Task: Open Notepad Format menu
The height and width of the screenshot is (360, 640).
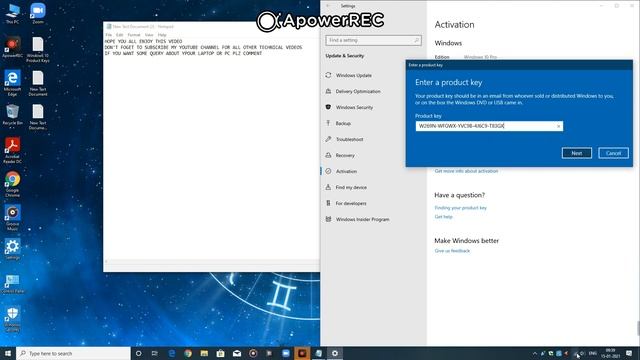Action: point(134,35)
